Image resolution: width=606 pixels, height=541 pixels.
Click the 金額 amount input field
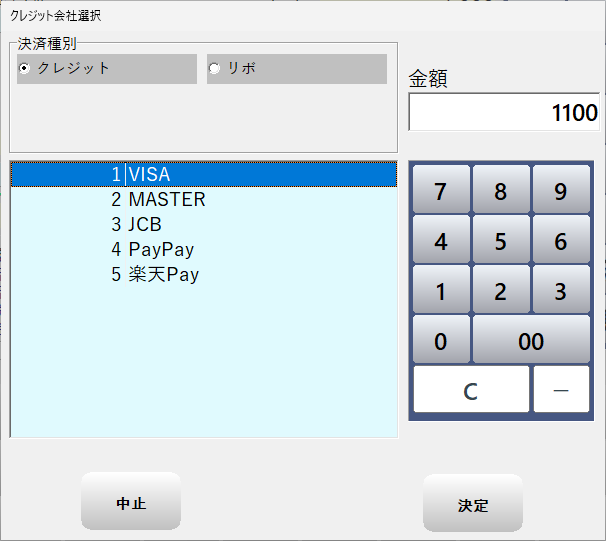point(503,113)
